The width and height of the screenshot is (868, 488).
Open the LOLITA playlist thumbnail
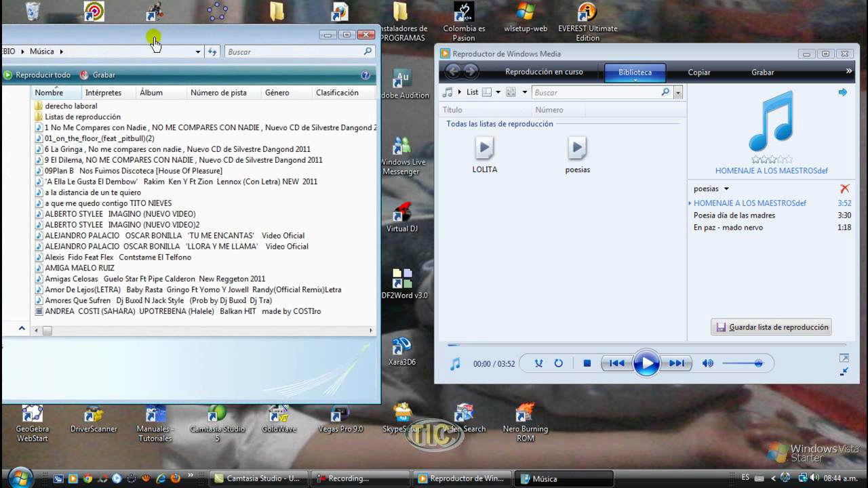[x=484, y=148]
